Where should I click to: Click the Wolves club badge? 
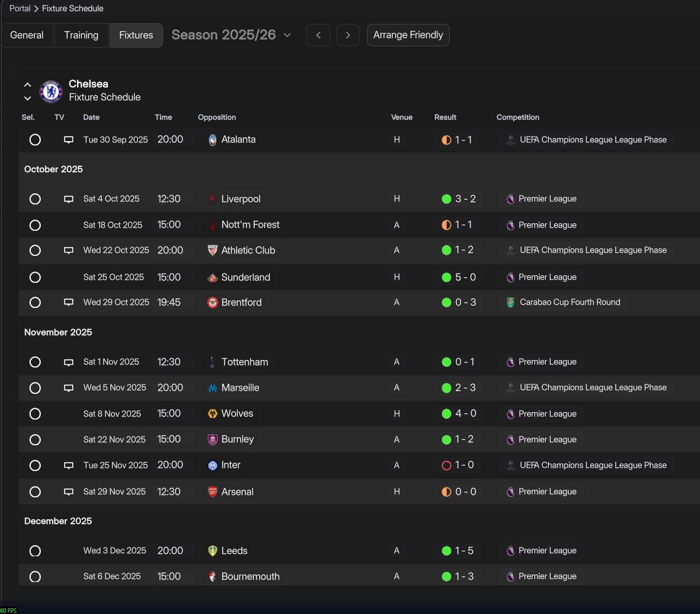point(213,414)
